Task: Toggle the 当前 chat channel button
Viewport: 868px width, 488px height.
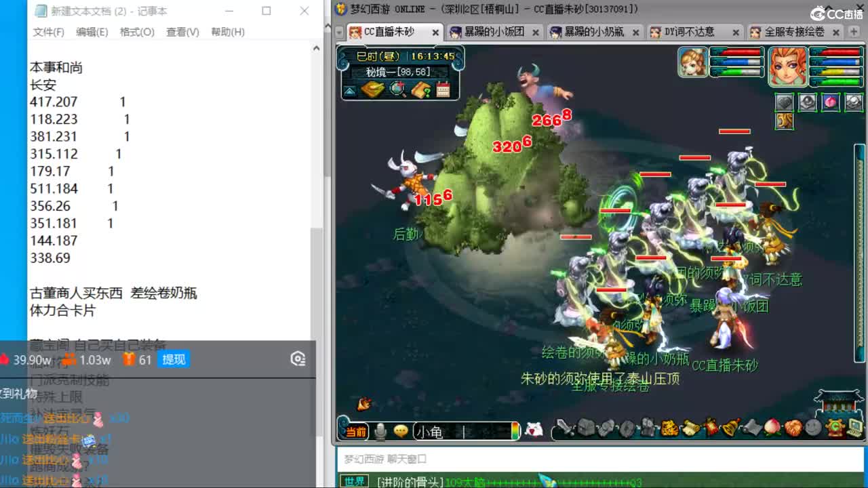Action: pos(356,432)
